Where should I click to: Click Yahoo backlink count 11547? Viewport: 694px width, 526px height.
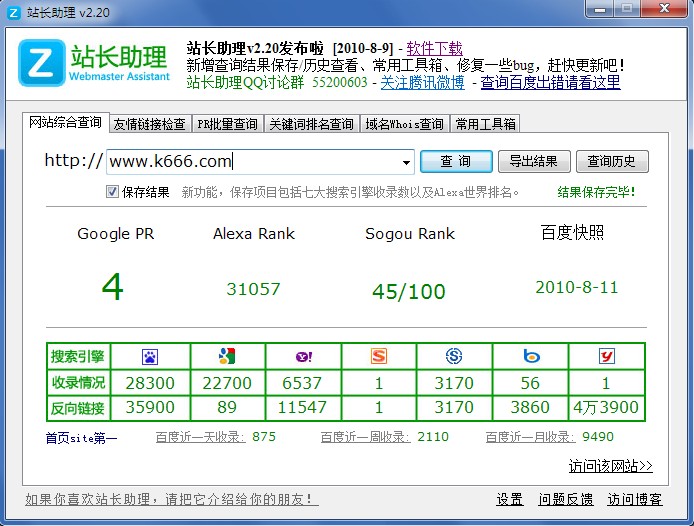pos(302,407)
